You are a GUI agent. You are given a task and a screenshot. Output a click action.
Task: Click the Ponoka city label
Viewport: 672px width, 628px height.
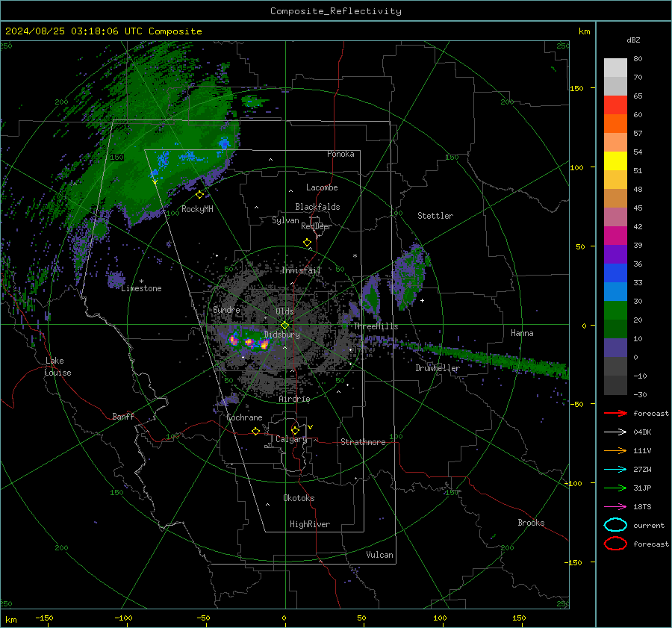[x=340, y=154]
